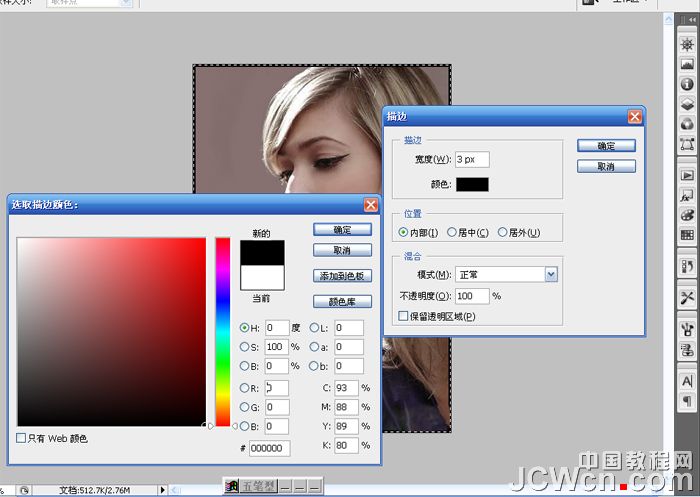The width and height of the screenshot is (700, 497).
Task: Open the Info panel icon
Action: [x=687, y=84]
